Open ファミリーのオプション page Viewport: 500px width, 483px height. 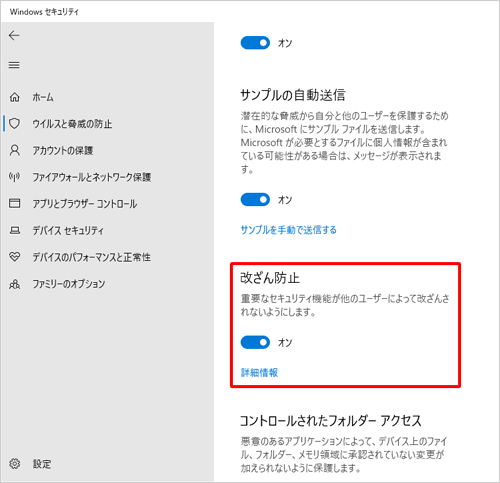coord(69,284)
